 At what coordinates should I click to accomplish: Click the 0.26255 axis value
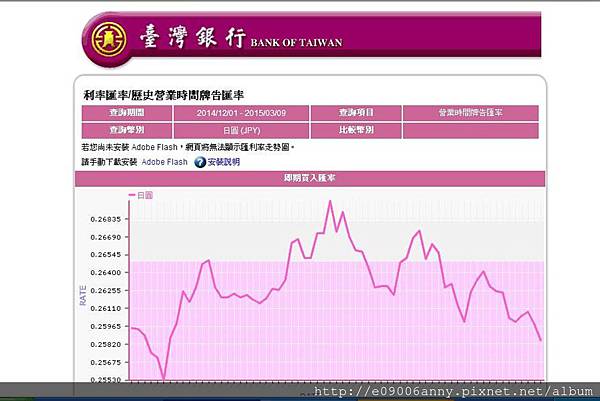(106, 290)
